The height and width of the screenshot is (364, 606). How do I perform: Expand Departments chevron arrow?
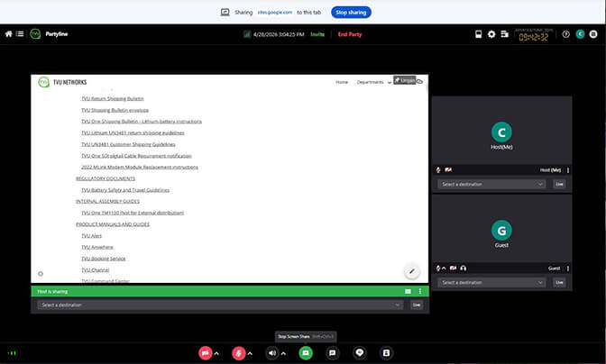[x=390, y=83]
